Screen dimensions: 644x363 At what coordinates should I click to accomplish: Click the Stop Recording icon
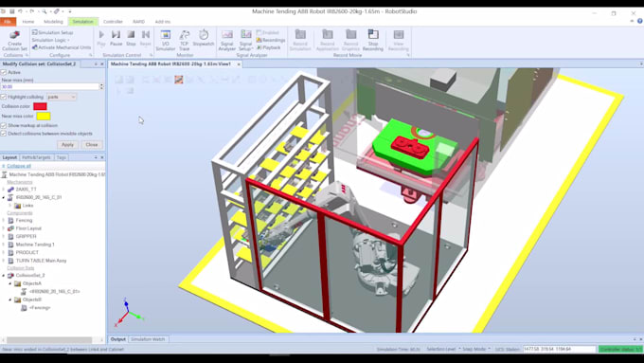373,41
